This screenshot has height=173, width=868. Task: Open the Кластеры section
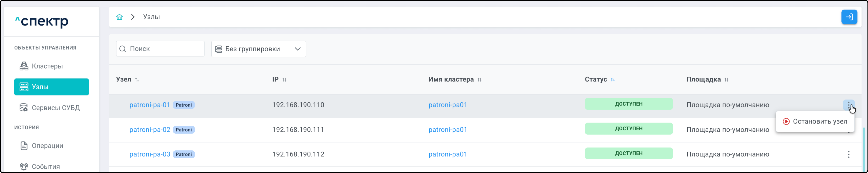click(x=47, y=66)
